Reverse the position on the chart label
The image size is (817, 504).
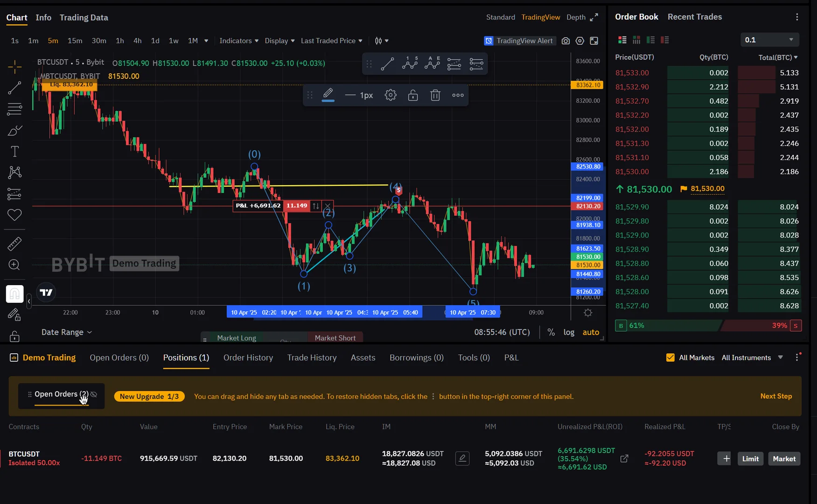[316, 206]
